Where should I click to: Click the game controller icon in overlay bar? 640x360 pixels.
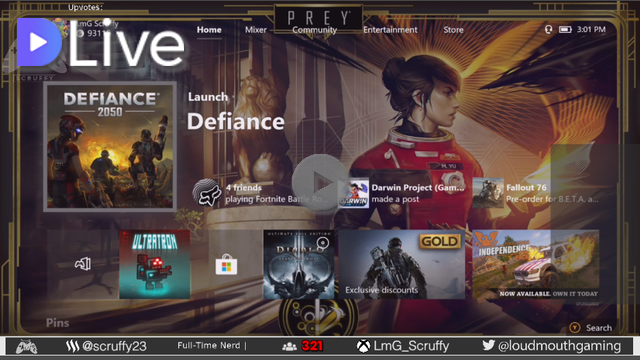[x=27, y=347]
